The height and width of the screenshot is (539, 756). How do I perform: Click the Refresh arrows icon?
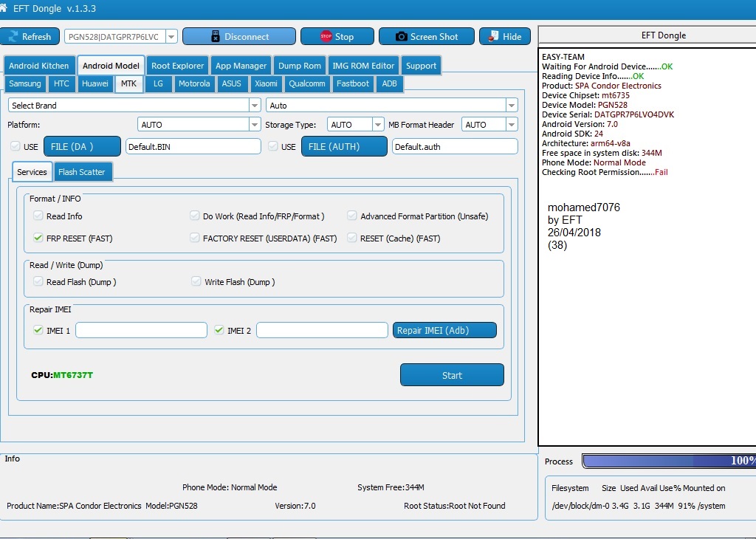click(x=13, y=37)
